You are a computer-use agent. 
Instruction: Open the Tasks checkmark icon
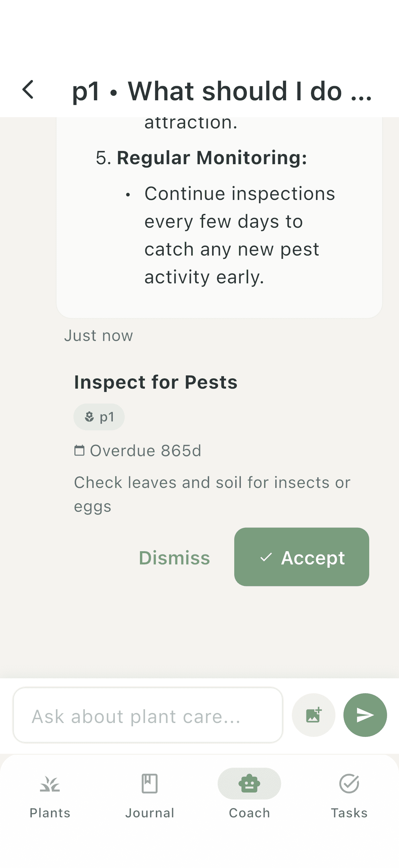click(349, 784)
